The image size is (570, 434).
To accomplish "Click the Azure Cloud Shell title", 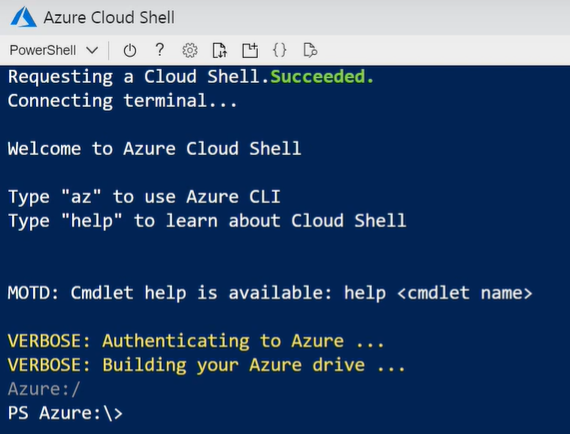I will pos(109,17).
